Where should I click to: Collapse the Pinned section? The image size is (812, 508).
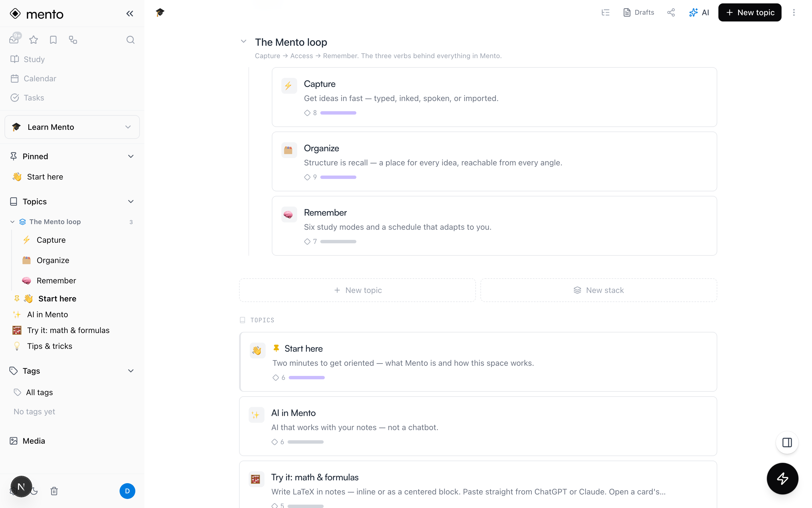(x=131, y=156)
